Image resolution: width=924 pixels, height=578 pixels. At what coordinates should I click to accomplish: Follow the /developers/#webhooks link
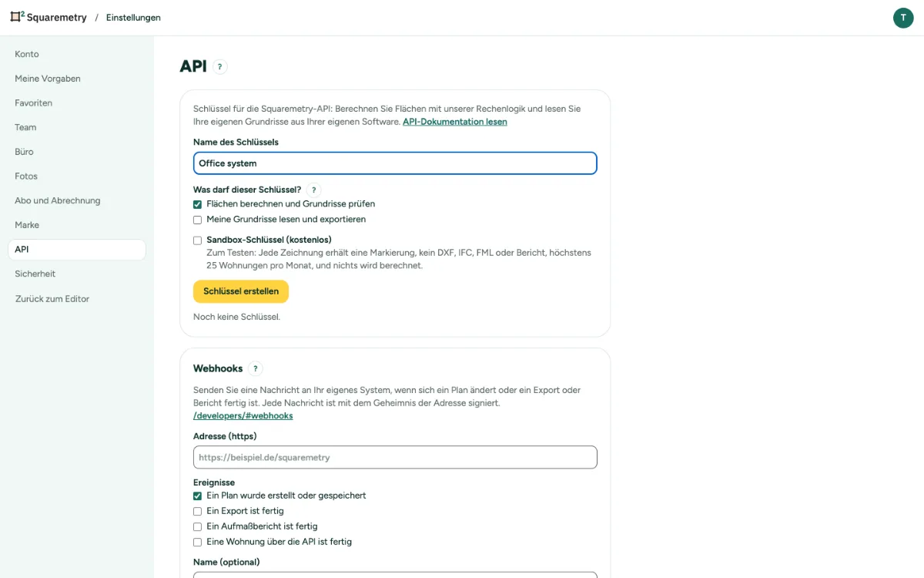tap(243, 416)
